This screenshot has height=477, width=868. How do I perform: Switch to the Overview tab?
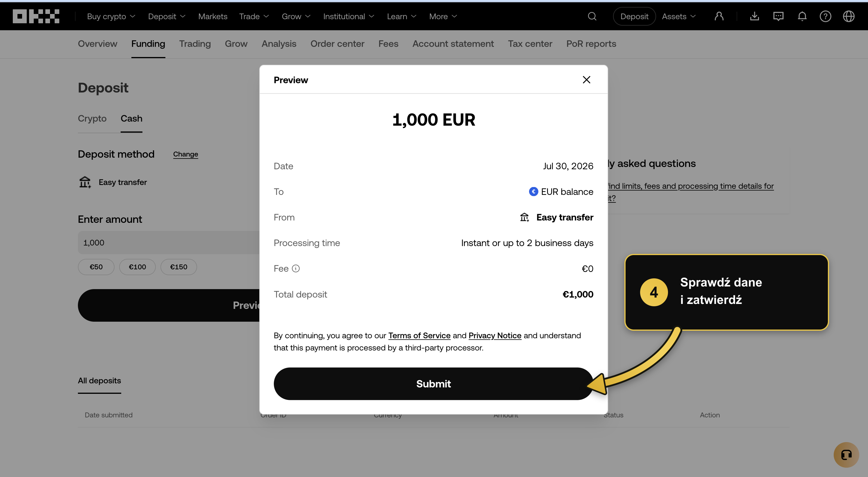(x=97, y=44)
